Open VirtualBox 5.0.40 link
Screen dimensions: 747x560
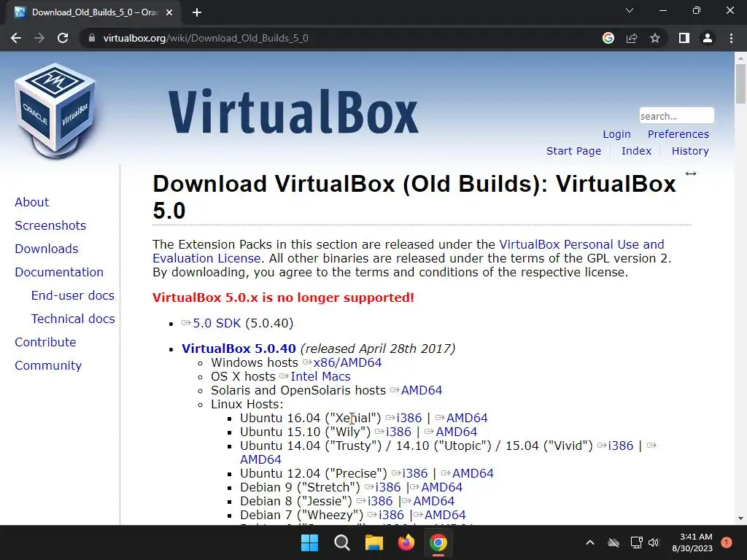point(239,349)
